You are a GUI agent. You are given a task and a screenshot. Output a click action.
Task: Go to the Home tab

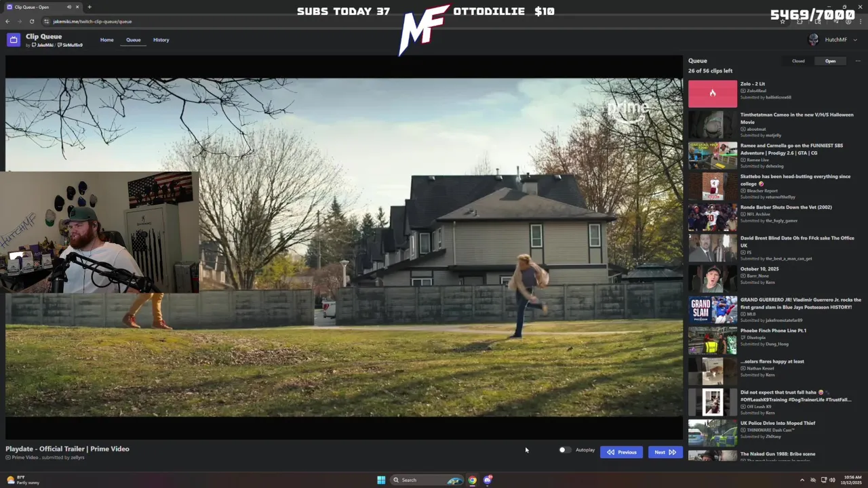(107, 40)
